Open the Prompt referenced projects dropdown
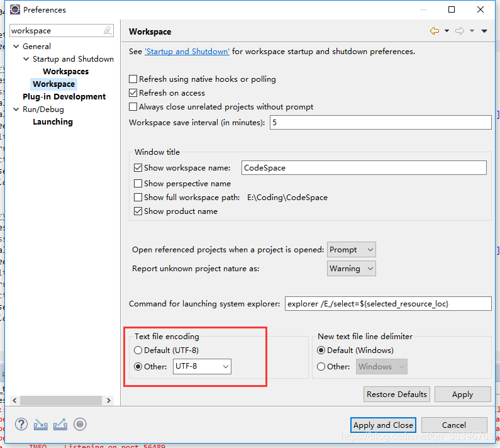 (x=352, y=250)
